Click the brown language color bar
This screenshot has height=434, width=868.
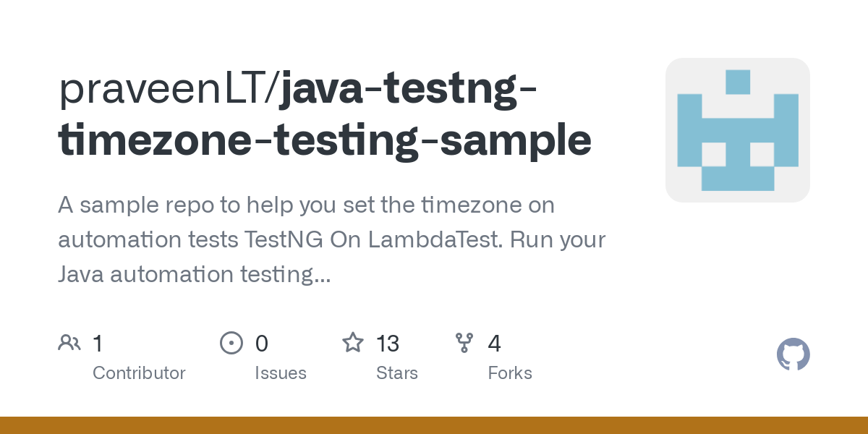(434, 425)
